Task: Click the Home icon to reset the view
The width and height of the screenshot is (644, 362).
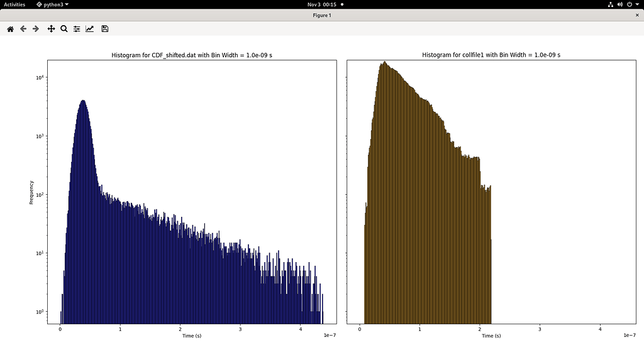Action: [x=9, y=28]
